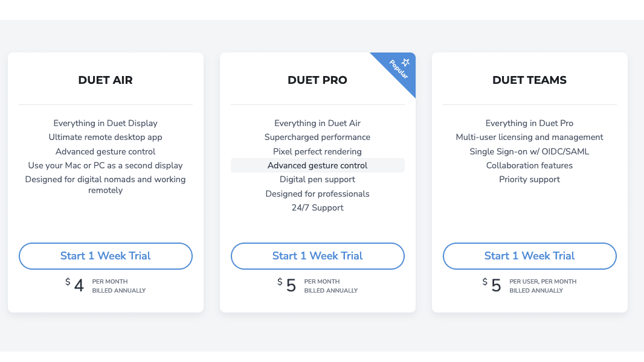
Task: Click the DUET AIR plan heading
Action: coord(106,80)
